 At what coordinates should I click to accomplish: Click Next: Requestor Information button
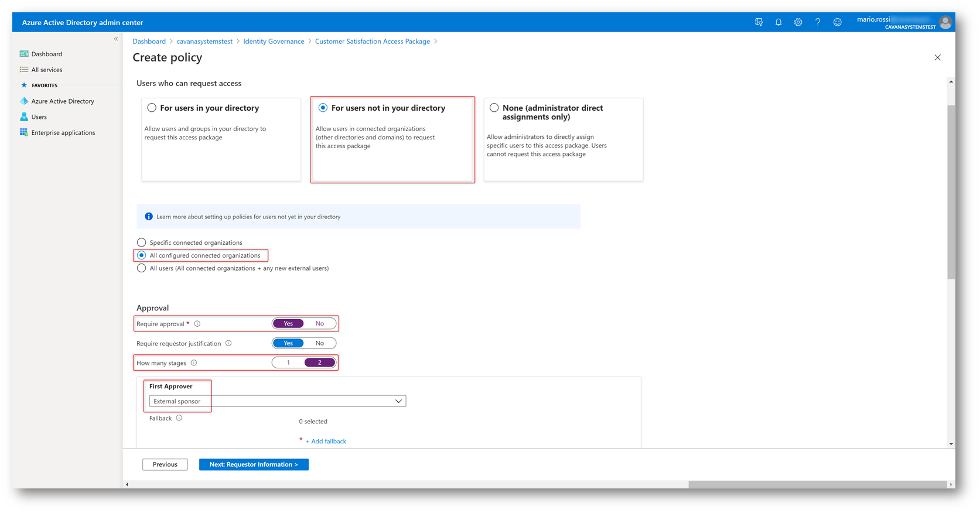(254, 464)
